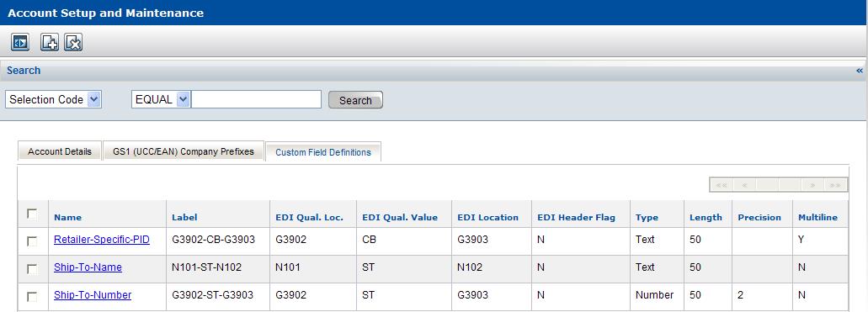The width and height of the screenshot is (868, 312).
Task: Click the Search button
Action: (x=355, y=100)
